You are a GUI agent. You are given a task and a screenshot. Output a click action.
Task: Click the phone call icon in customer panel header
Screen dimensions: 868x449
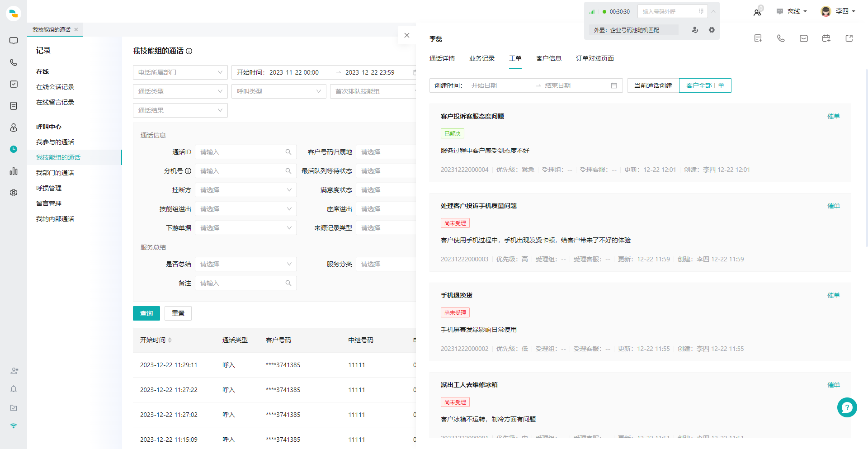click(x=781, y=38)
